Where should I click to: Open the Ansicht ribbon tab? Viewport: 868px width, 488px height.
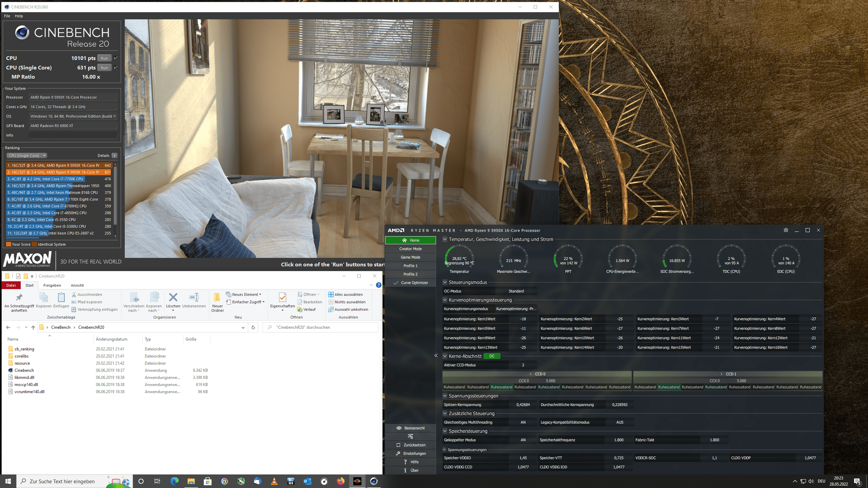tap(77, 285)
